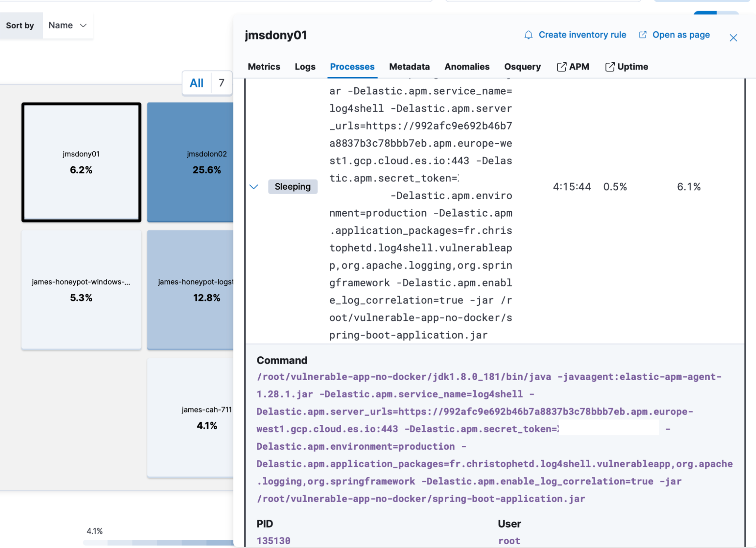
Task: Click the Sleeping status badge
Action: click(x=293, y=187)
